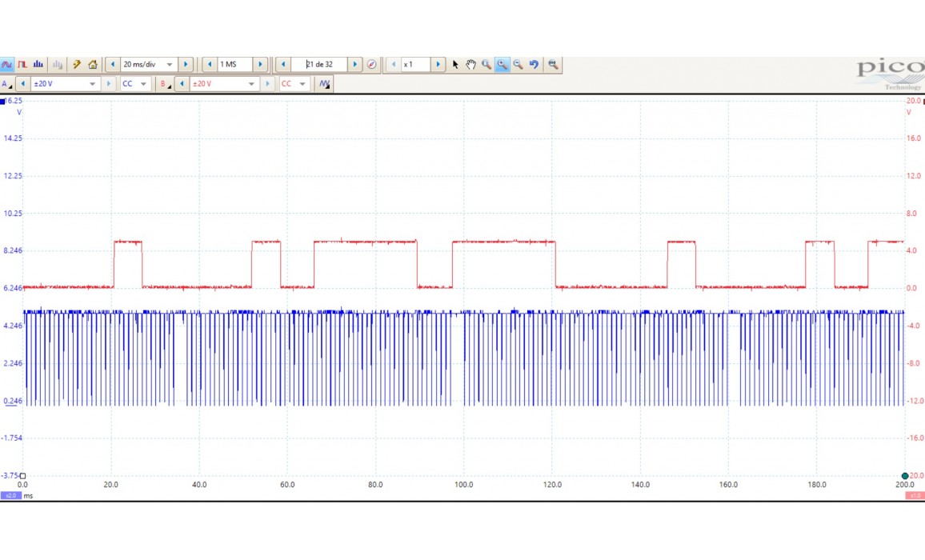This screenshot has width=925, height=560.
Task: Undo the last zoom
Action: point(534,65)
